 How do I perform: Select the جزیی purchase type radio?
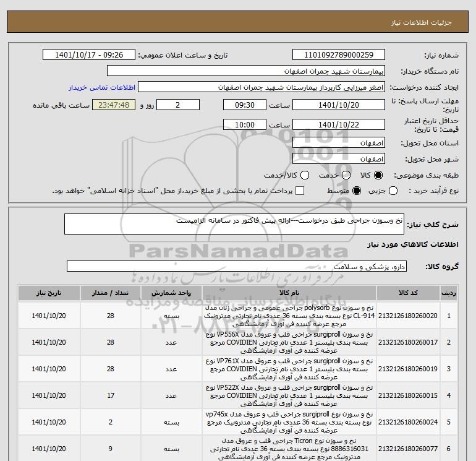[x=393, y=191]
